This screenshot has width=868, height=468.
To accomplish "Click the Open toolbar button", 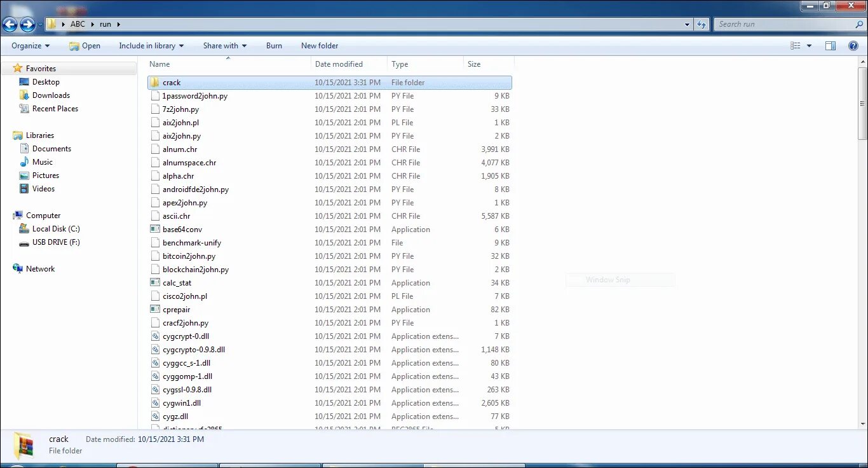I will [85, 46].
